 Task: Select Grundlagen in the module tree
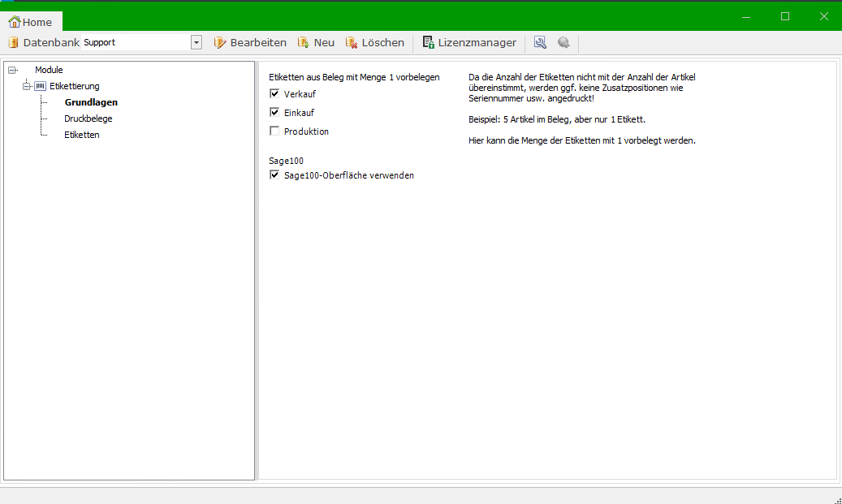pos(91,102)
